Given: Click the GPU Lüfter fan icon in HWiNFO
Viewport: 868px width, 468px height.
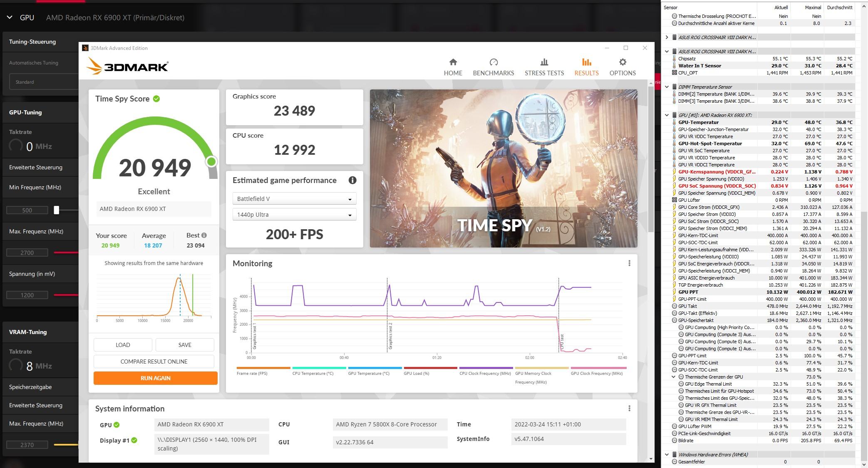Looking at the screenshot, I should click(674, 200).
